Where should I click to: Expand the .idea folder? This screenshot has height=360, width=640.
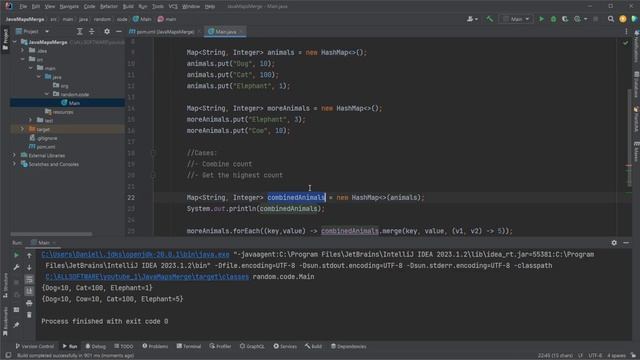click(23, 51)
